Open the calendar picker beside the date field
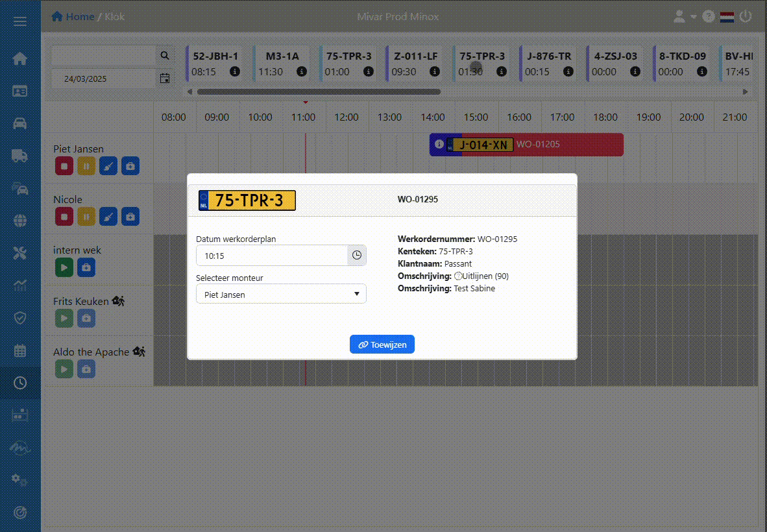 (x=165, y=78)
